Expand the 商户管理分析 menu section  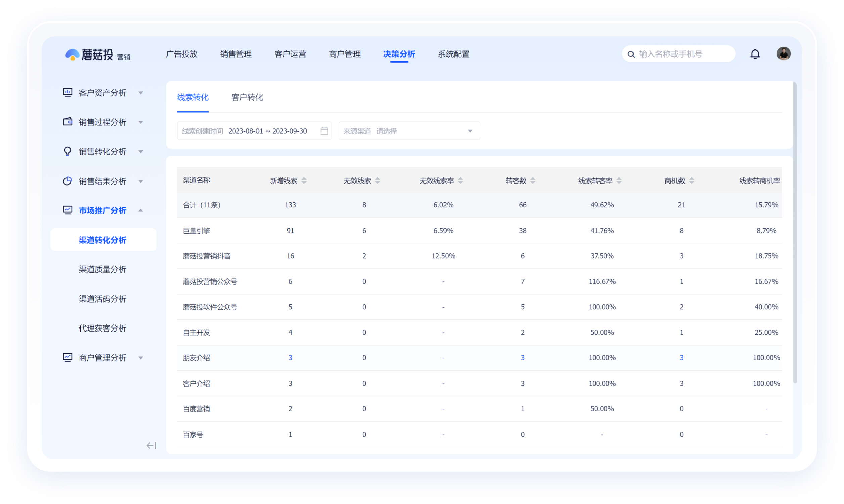pos(141,358)
